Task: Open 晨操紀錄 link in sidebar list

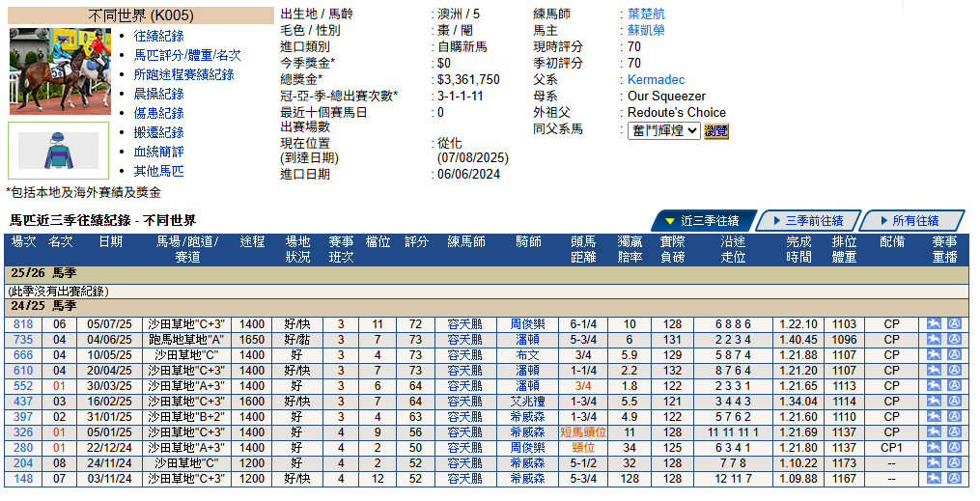Action: [x=158, y=94]
